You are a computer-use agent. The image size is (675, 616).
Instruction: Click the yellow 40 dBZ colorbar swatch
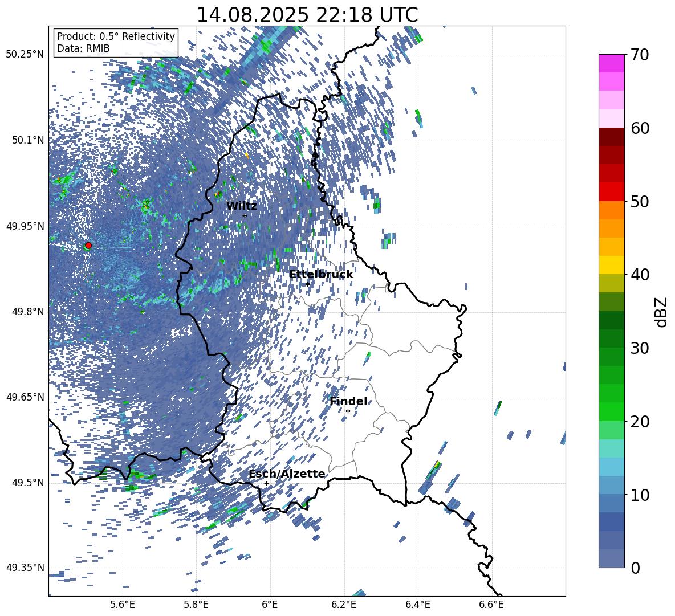(x=612, y=265)
